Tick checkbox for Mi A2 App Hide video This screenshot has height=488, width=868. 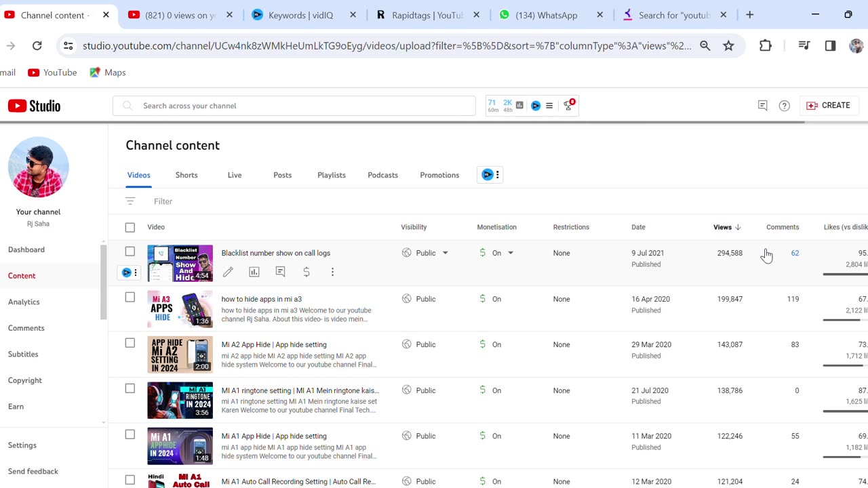130,343
